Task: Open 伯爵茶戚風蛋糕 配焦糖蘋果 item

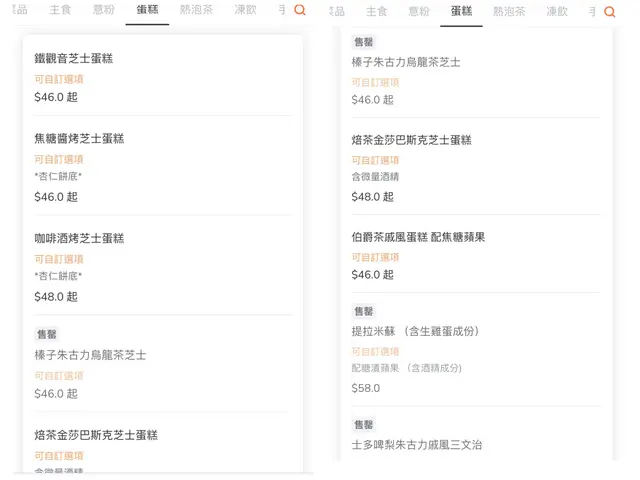Action: 418,237
